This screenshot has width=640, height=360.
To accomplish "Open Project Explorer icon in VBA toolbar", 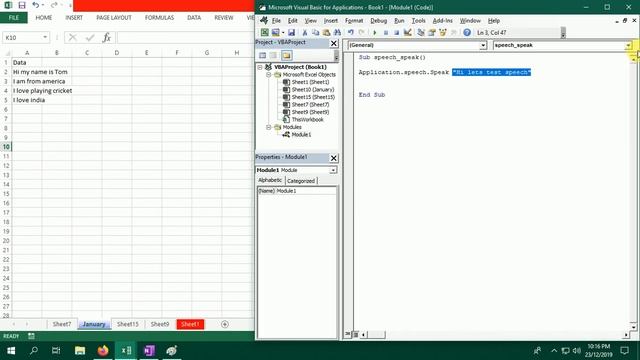I will click(x=421, y=32).
